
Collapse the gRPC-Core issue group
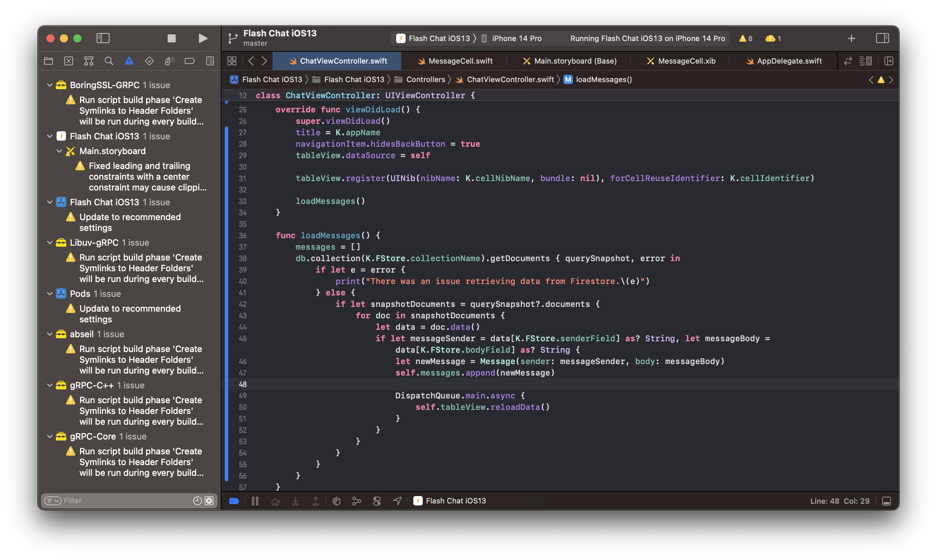[x=50, y=436]
